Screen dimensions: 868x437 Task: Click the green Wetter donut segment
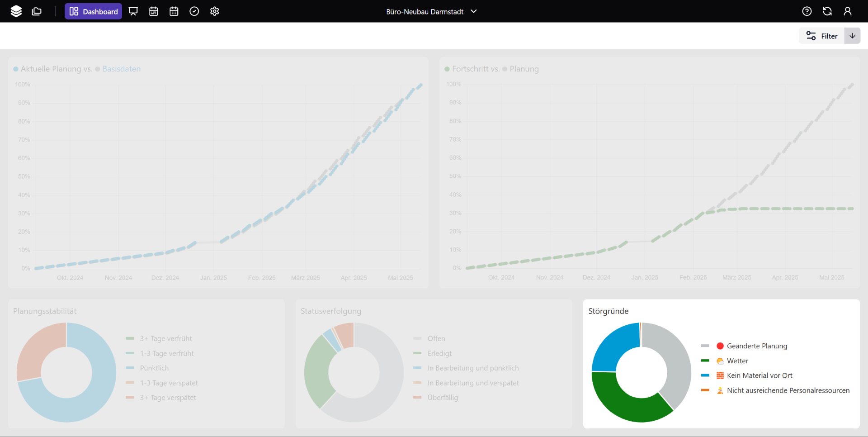[626, 403]
